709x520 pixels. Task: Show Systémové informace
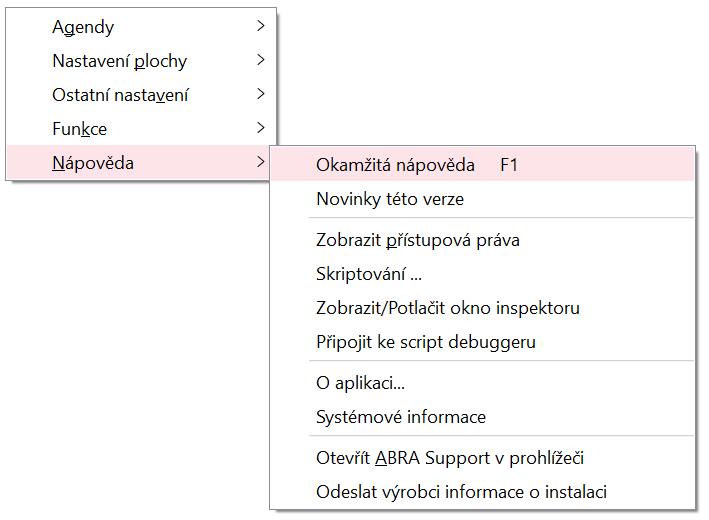401,417
